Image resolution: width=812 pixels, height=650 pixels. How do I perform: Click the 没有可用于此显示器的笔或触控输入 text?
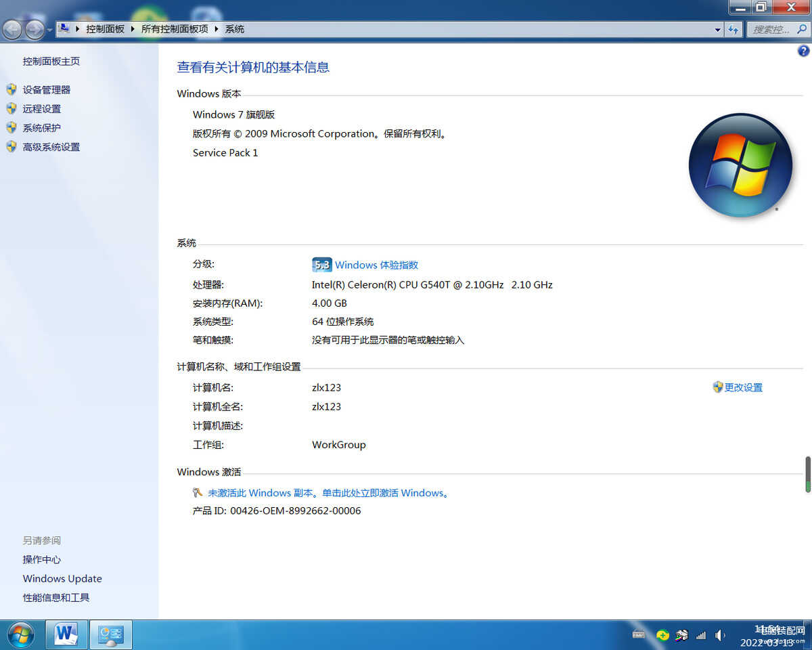[388, 340]
